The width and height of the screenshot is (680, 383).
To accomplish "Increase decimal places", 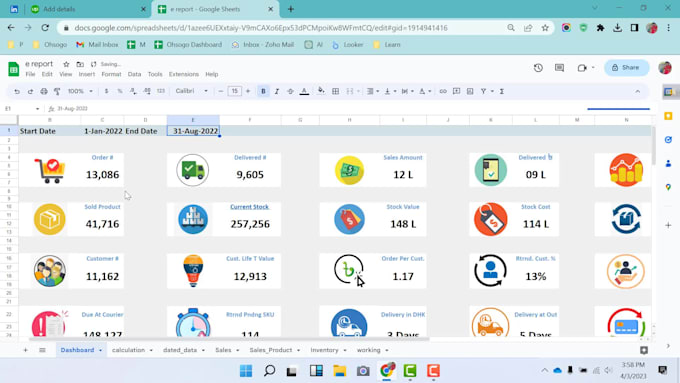I will point(147,91).
